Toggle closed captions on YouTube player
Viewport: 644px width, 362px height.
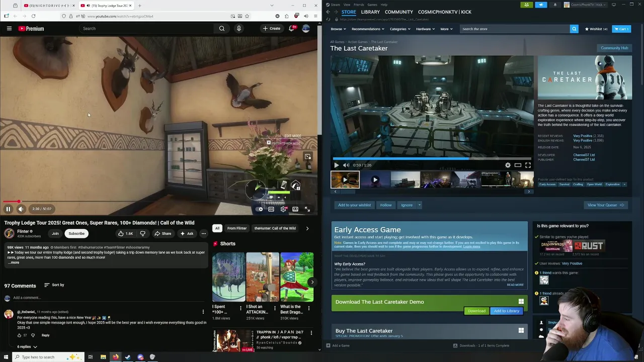(x=271, y=209)
